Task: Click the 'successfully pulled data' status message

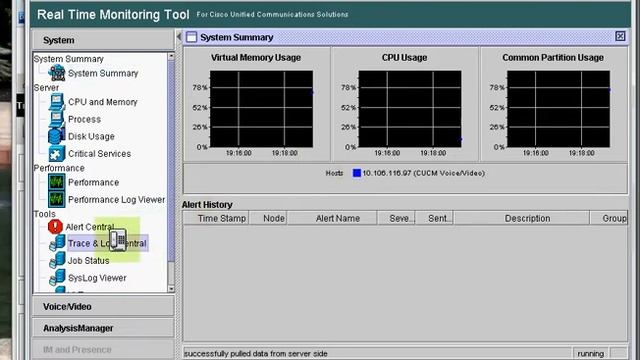Action: coord(256,353)
